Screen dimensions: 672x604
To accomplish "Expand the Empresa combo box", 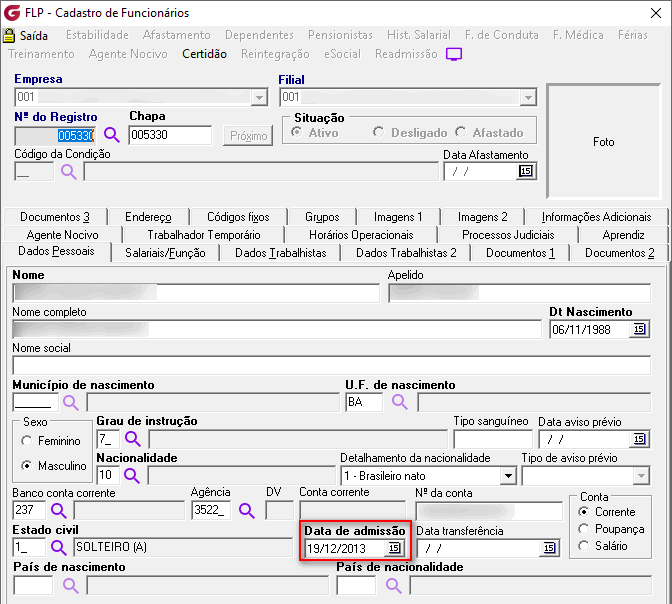I will point(259,97).
